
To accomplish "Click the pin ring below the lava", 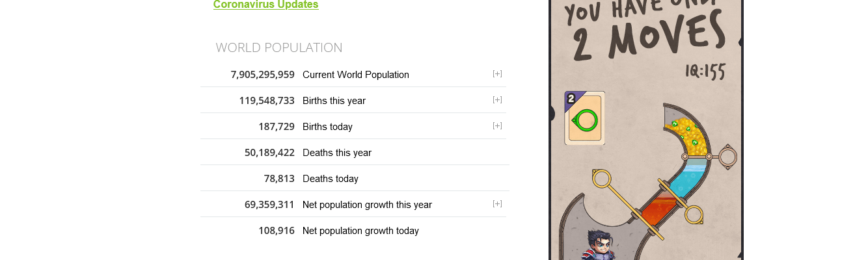I will tap(694, 214).
